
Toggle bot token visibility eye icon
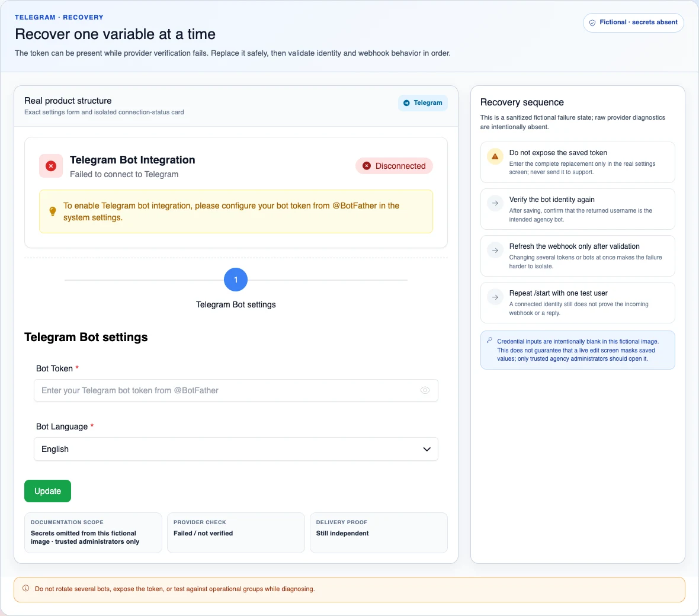click(x=425, y=390)
